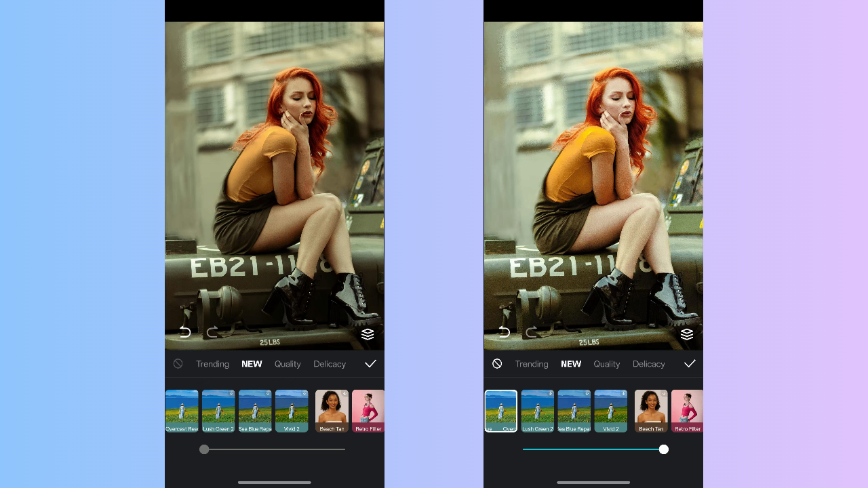Viewport: 868px width, 488px height.
Task: Confirm with the checkmark on the right phone
Action: click(690, 364)
